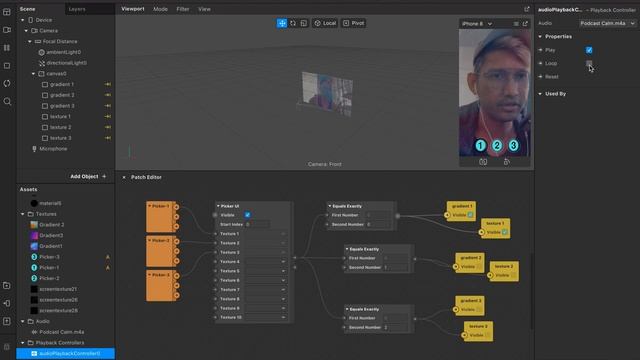The image size is (640, 360).
Task: Open search with the magnifier icon
Action: 7,101
